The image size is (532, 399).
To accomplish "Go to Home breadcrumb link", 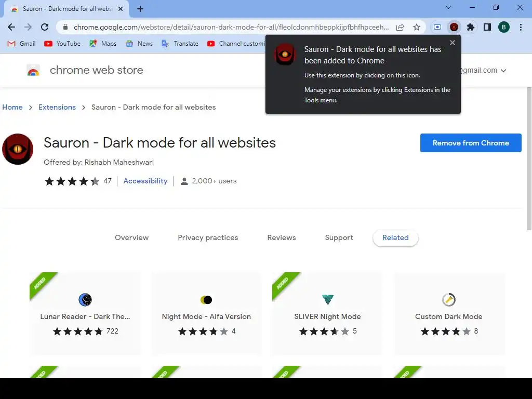I will [12, 107].
